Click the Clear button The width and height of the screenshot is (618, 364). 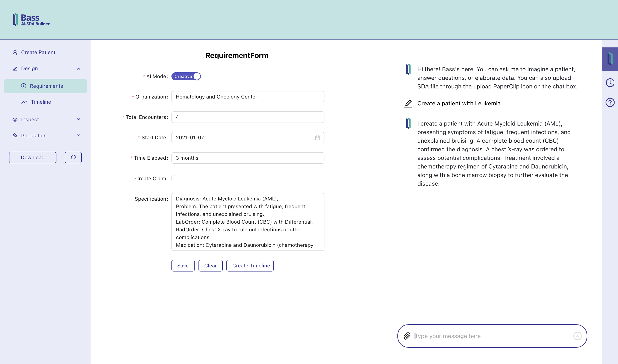tap(210, 265)
